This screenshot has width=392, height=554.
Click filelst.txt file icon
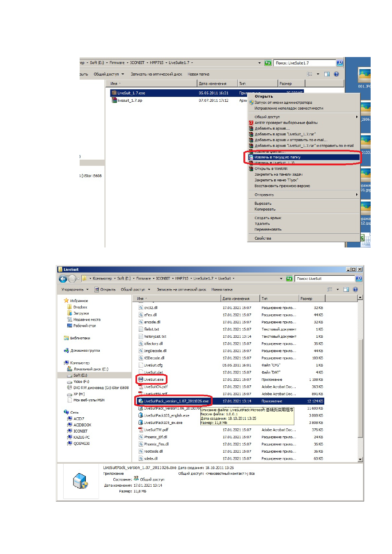tap(141, 330)
